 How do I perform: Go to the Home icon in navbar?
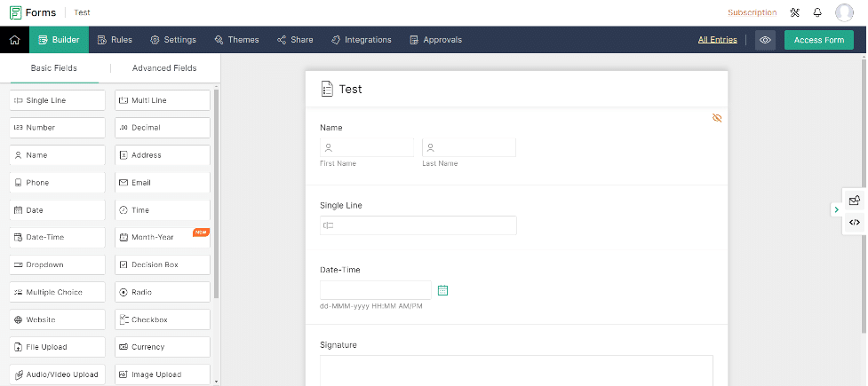(x=15, y=40)
